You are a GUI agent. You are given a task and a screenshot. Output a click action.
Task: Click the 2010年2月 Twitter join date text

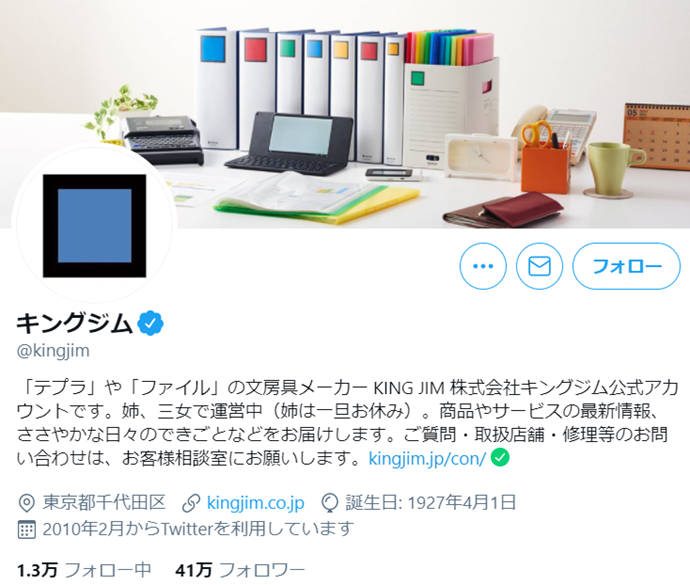point(198,529)
